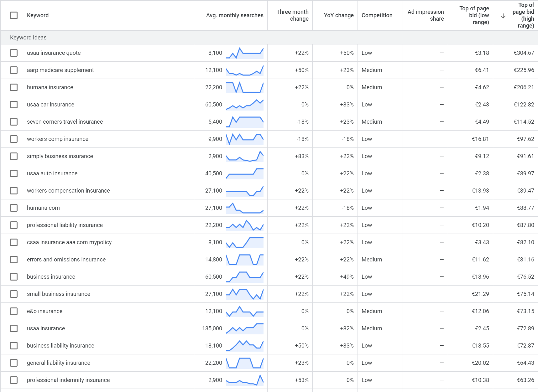This screenshot has width=538, height=392.
Task: Tick the simply business insurance checkbox
Action: [14, 156]
